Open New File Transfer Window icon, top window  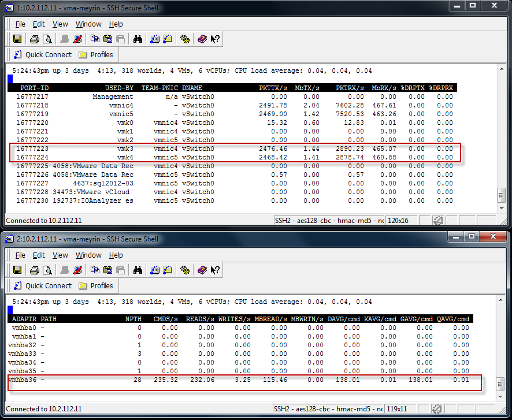click(x=168, y=39)
